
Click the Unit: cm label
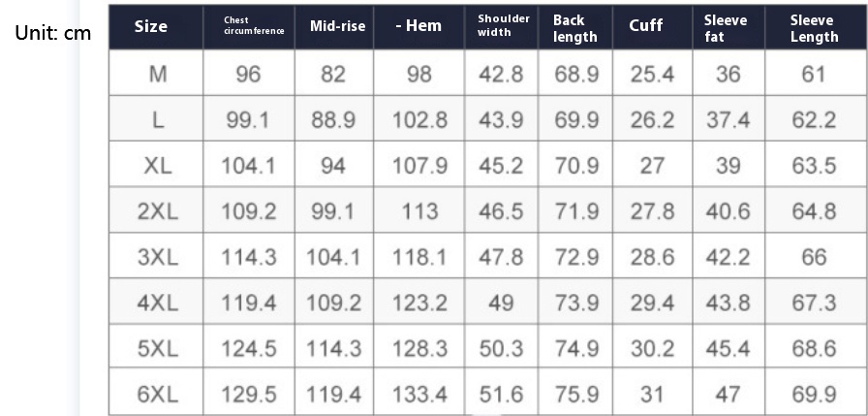pyautogui.click(x=53, y=33)
